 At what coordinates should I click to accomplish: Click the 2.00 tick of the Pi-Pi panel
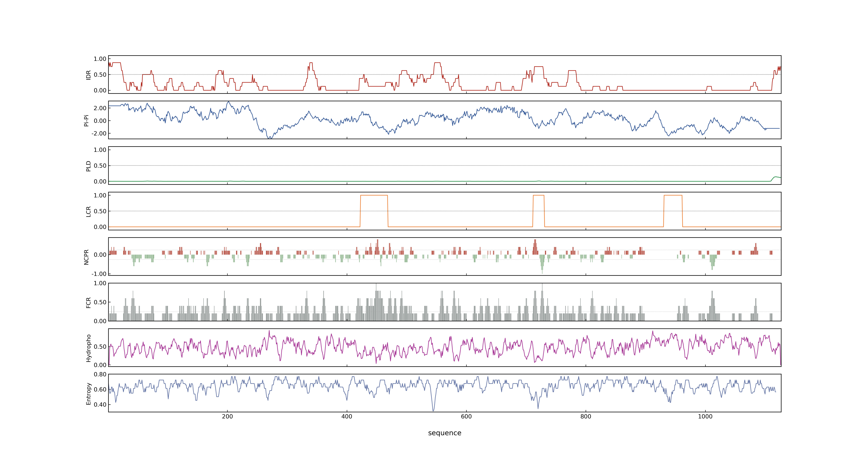(100, 108)
